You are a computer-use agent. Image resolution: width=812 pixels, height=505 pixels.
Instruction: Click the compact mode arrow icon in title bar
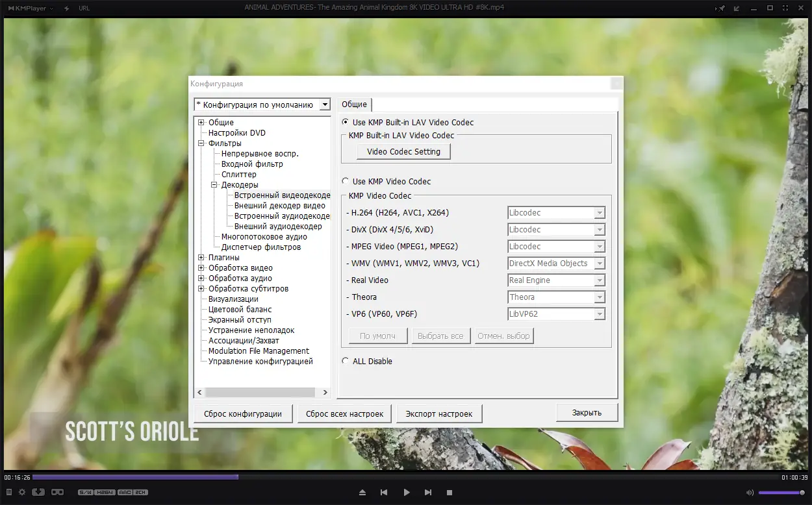click(x=737, y=8)
